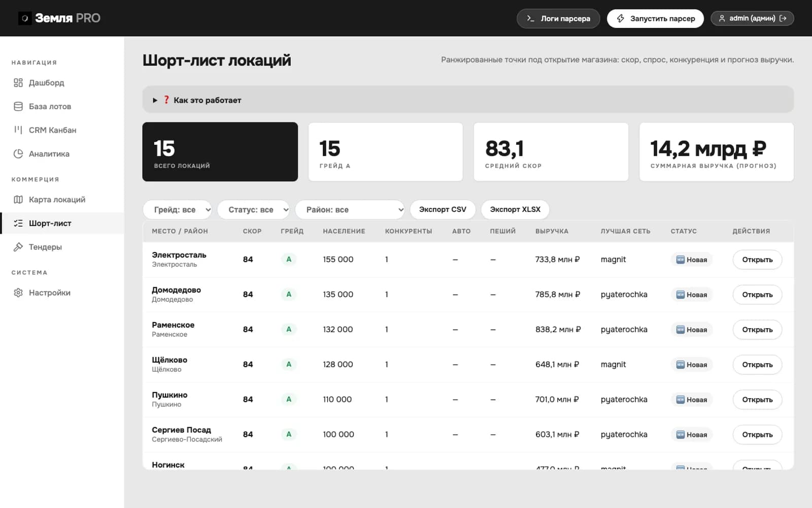Select Шорт-лист in the sidebar menu
Image resolution: width=812 pixels, height=508 pixels.
pyautogui.click(x=62, y=223)
